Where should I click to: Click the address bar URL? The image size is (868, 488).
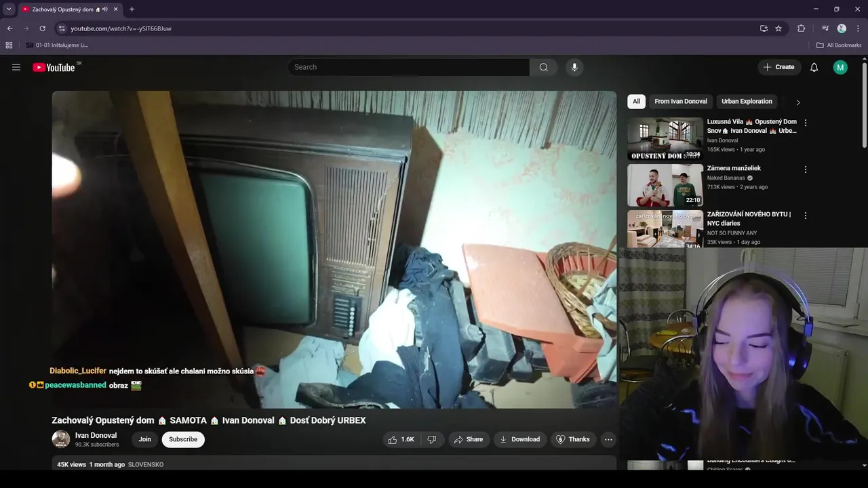pos(121,28)
